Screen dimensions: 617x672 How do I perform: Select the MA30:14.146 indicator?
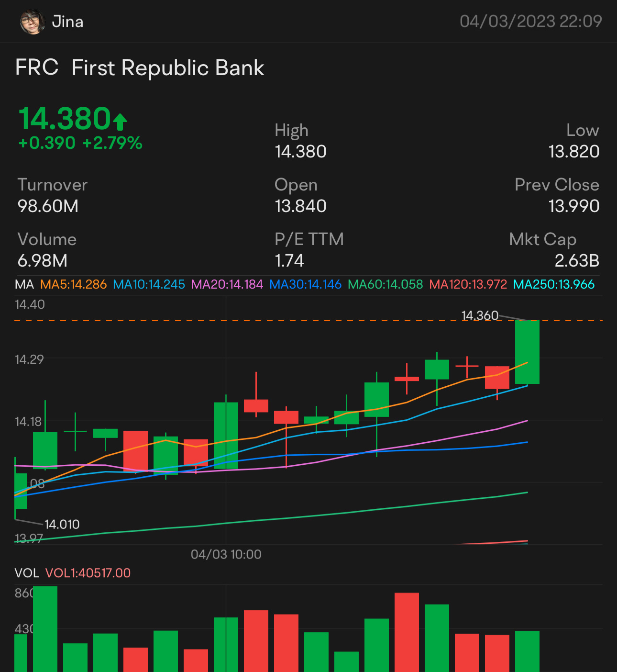(306, 285)
